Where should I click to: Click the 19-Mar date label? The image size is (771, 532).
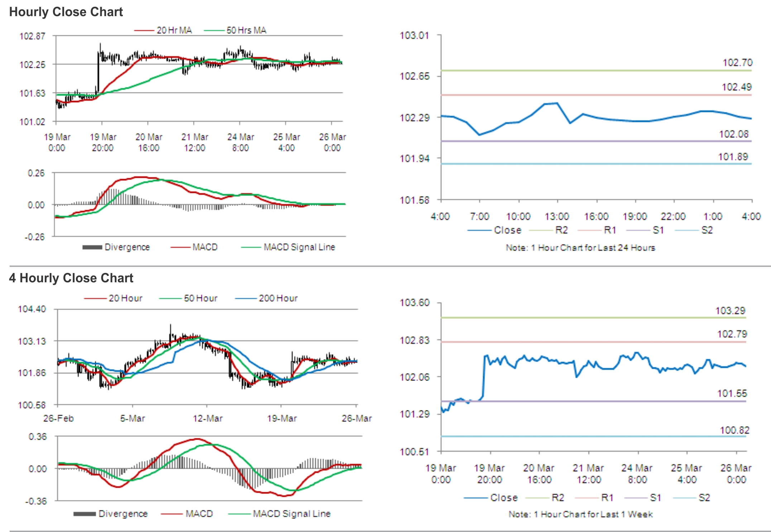point(282,418)
